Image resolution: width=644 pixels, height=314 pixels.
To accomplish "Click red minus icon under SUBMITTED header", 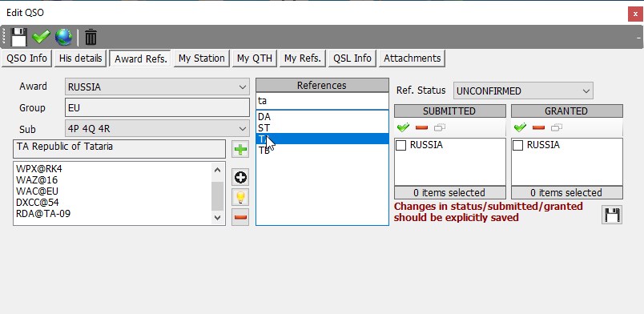I will [422, 128].
